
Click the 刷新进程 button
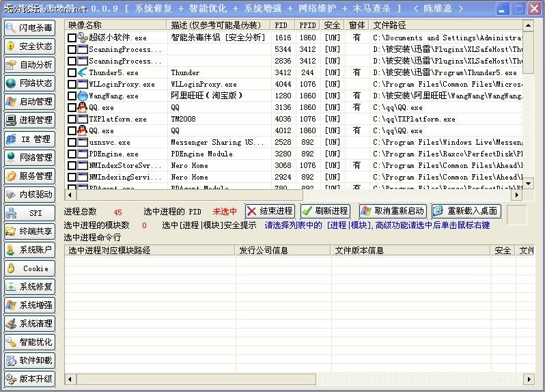325,211
